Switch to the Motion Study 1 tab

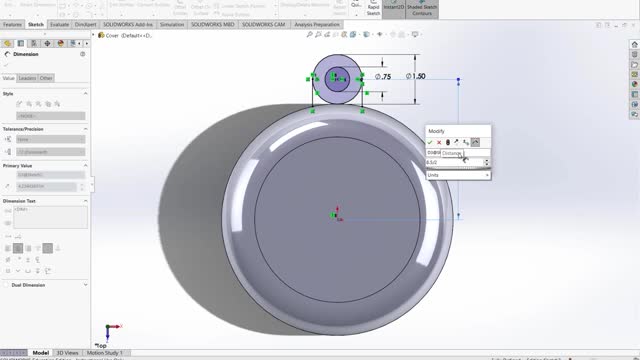(104, 353)
